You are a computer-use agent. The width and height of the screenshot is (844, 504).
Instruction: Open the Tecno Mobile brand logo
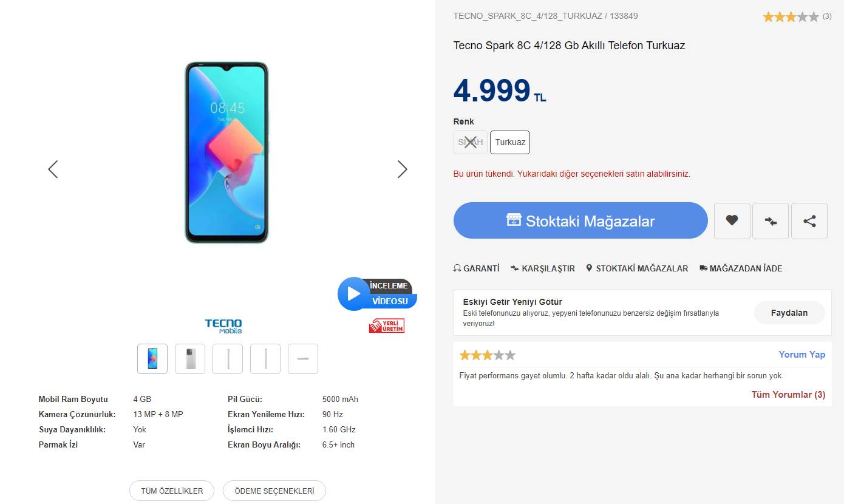[223, 326]
